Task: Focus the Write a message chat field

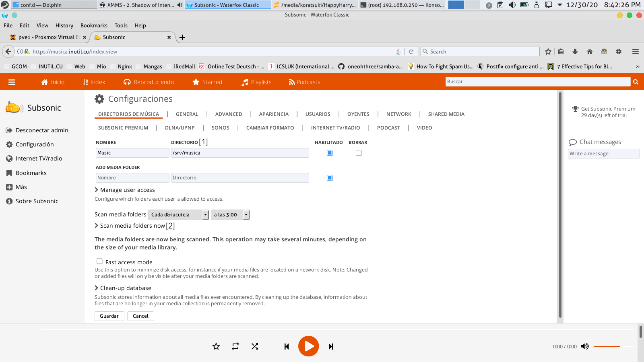Action: 604,154
